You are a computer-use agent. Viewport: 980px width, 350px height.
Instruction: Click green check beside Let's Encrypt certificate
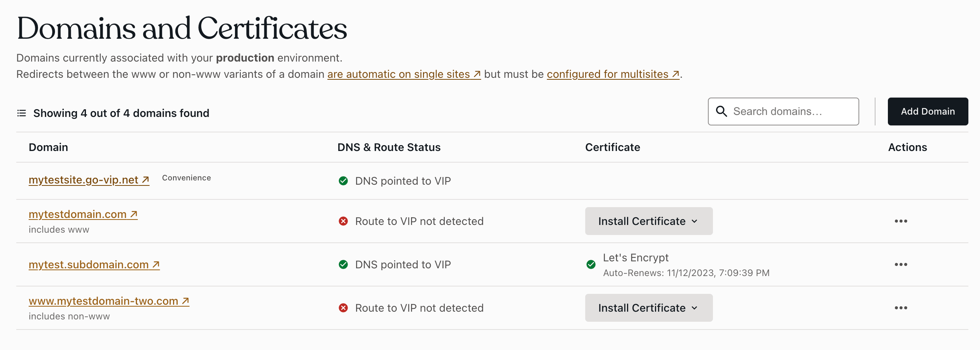[591, 264]
